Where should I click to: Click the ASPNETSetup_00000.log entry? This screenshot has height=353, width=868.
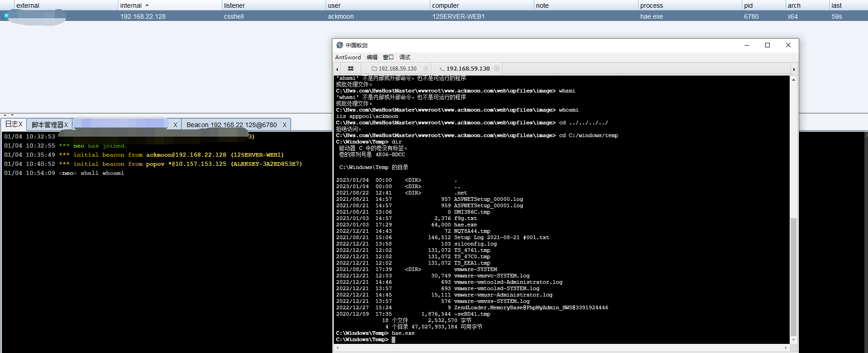489,199
